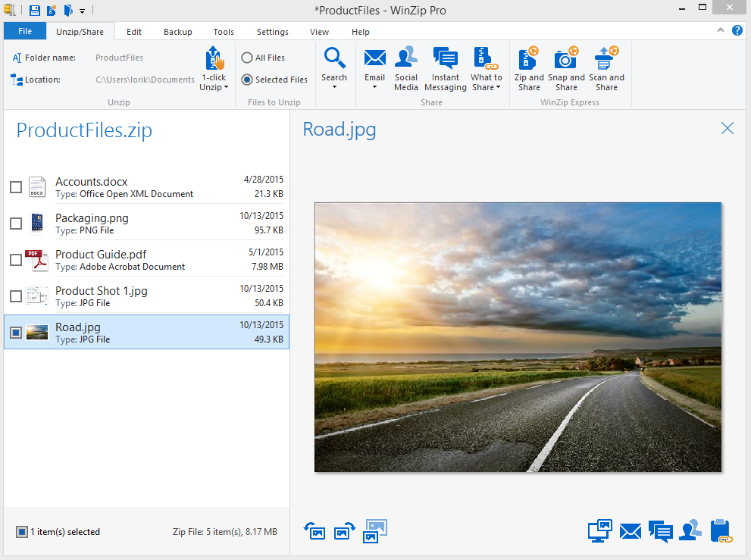Click the Packaging.png file thumbnail

pos(37,224)
